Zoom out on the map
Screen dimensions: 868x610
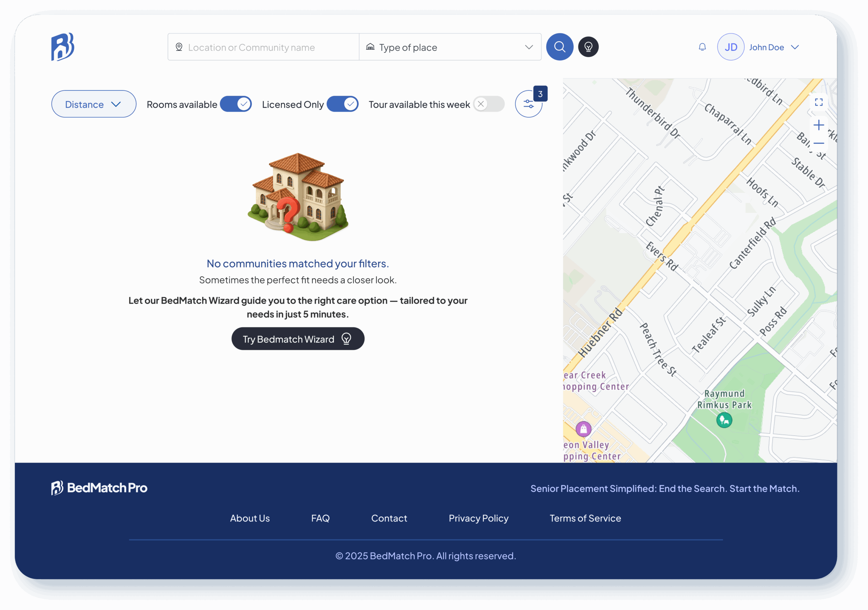pyautogui.click(x=818, y=143)
